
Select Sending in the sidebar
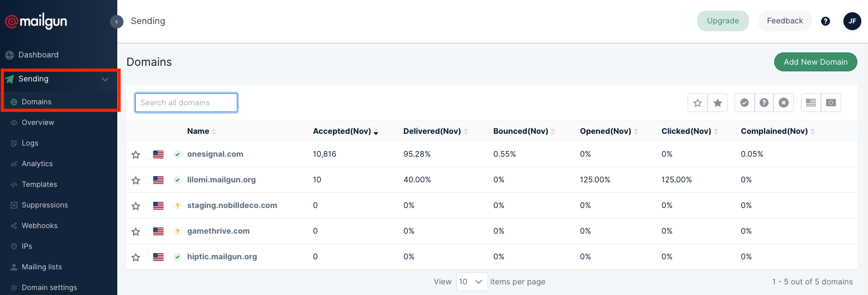click(x=34, y=79)
